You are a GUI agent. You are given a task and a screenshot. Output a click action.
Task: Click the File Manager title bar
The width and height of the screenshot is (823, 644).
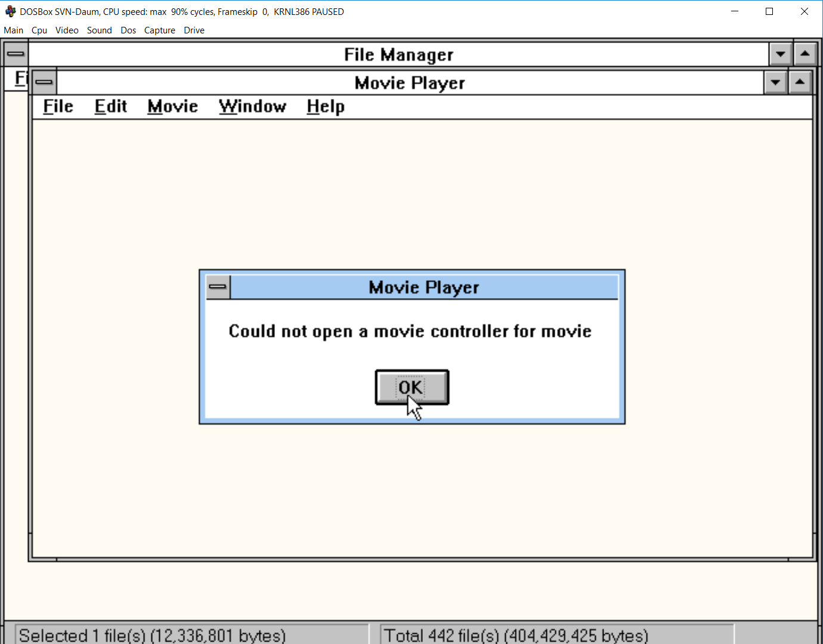coord(398,54)
